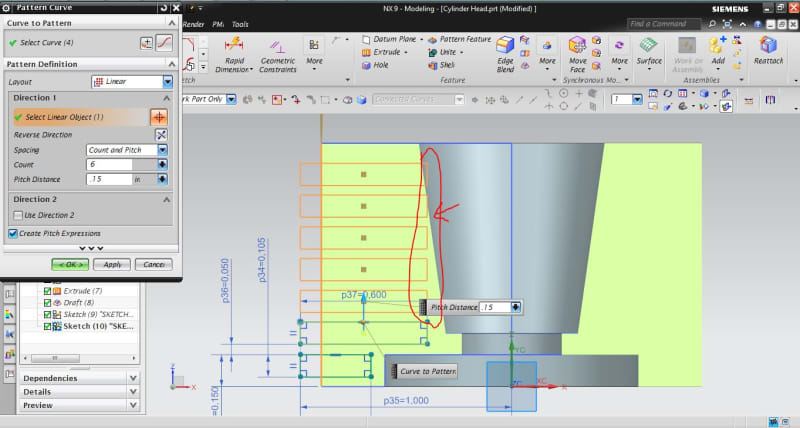Collapse the Direction 2 group
This screenshot has height=428, width=800.
pyautogui.click(x=166, y=199)
